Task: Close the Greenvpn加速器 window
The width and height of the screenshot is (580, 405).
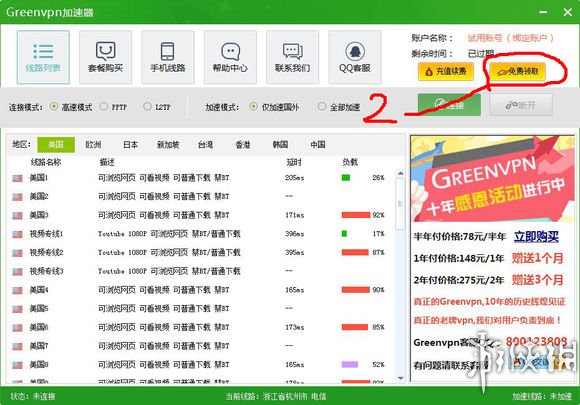Action: coord(568,12)
